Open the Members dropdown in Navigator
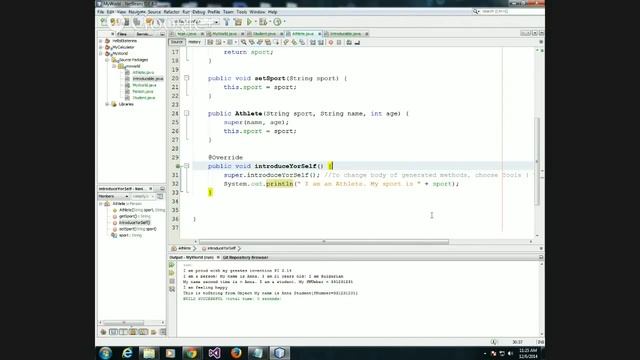This screenshot has height=360, width=640. point(113,196)
